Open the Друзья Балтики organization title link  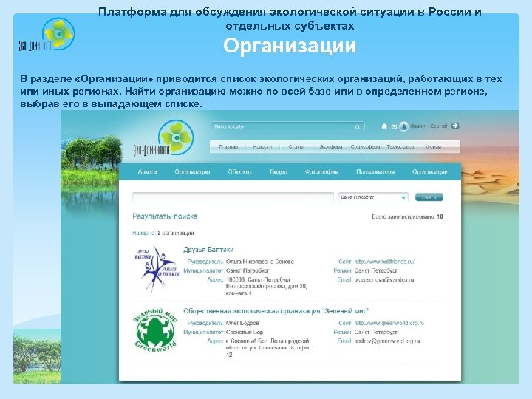coord(208,250)
